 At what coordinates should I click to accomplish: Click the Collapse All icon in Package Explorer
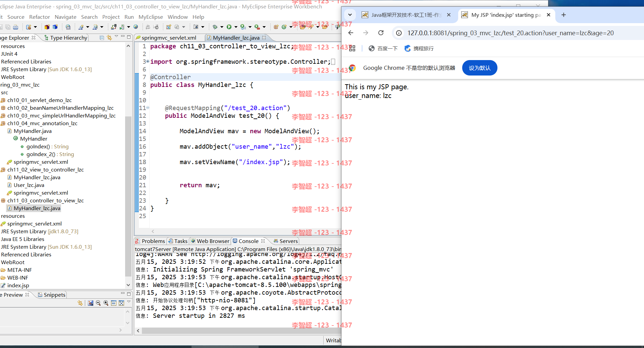coord(102,38)
